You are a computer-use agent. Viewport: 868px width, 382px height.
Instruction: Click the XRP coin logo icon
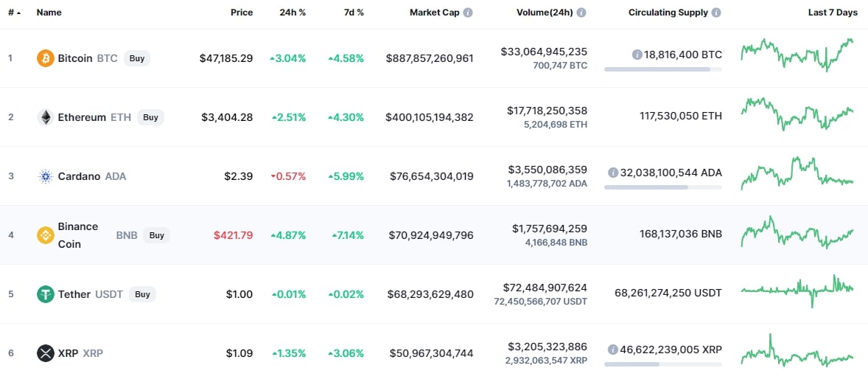(46, 353)
